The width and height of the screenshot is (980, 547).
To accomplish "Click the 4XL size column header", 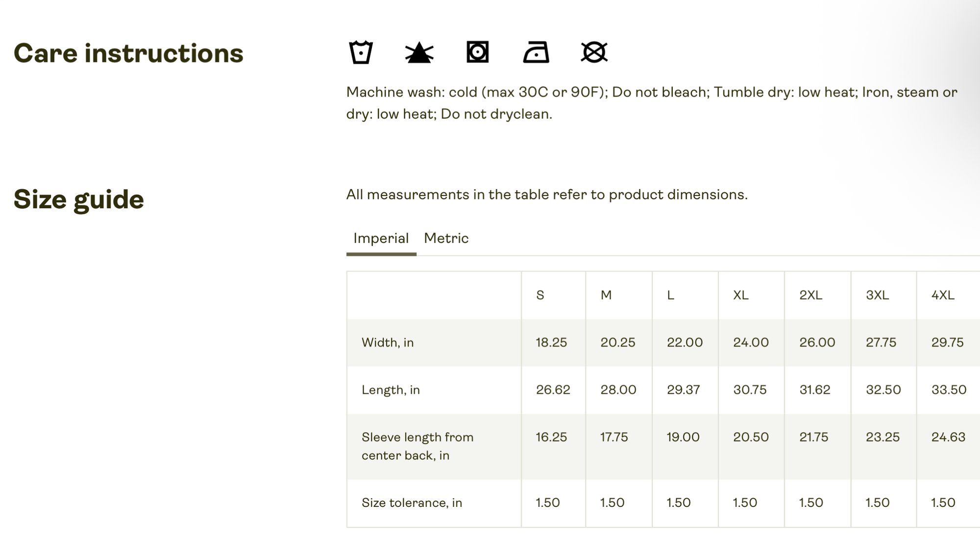I will (x=942, y=295).
